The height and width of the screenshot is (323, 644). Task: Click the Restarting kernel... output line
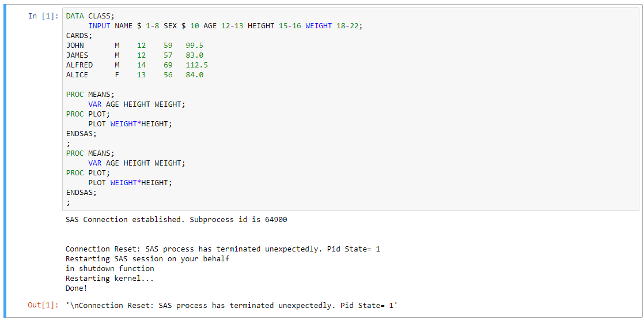click(x=109, y=279)
